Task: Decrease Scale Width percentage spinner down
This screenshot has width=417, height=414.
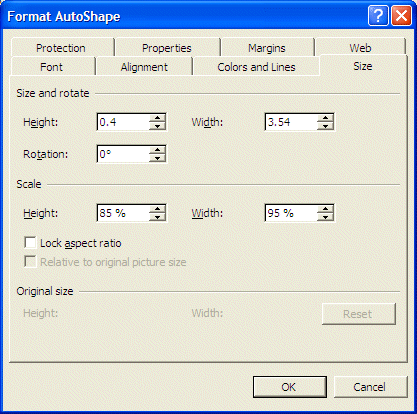Action: click(x=325, y=217)
